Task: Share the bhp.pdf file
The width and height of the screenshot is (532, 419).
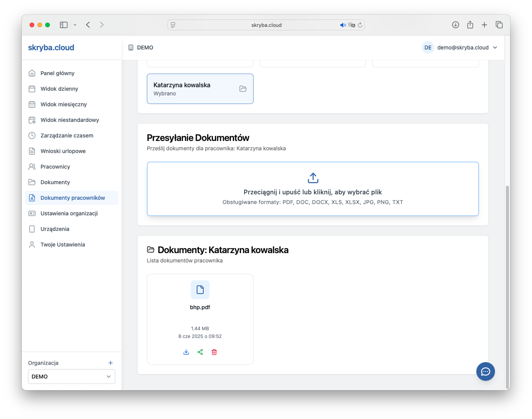Action: 200,352
